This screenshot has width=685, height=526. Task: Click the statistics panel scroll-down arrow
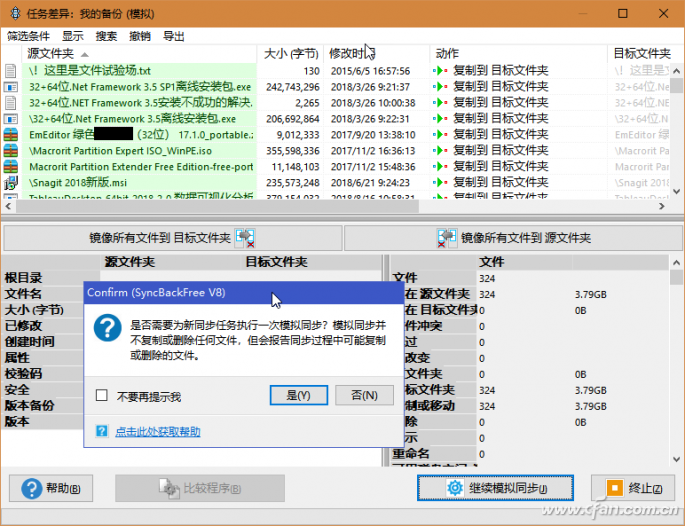(676, 460)
